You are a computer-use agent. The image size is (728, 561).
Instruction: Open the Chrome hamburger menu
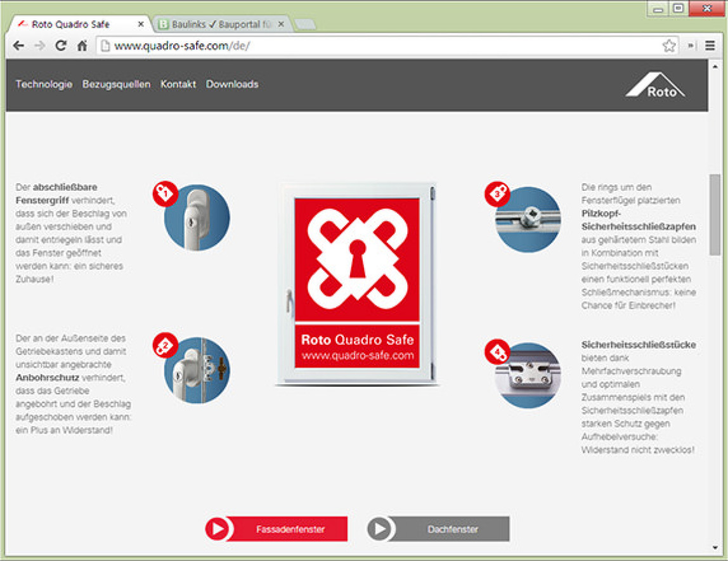coord(710,46)
